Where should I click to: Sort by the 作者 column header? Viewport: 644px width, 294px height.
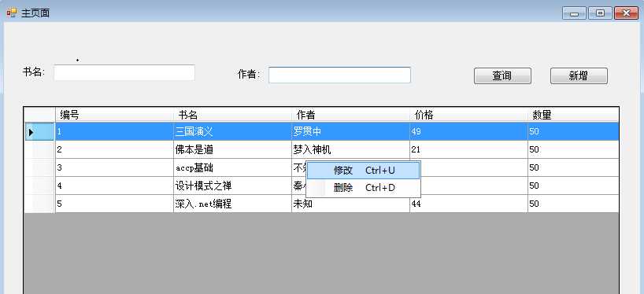pyautogui.click(x=351, y=115)
